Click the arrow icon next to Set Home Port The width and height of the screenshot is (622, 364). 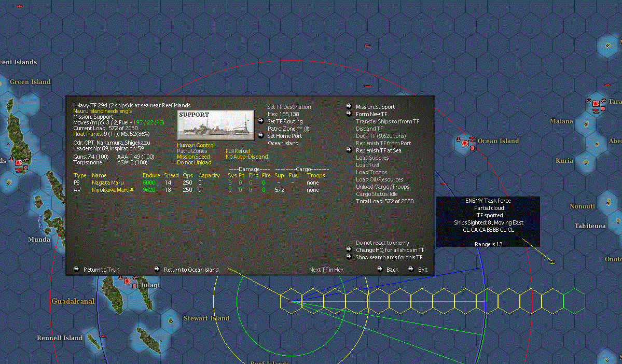[x=260, y=136]
